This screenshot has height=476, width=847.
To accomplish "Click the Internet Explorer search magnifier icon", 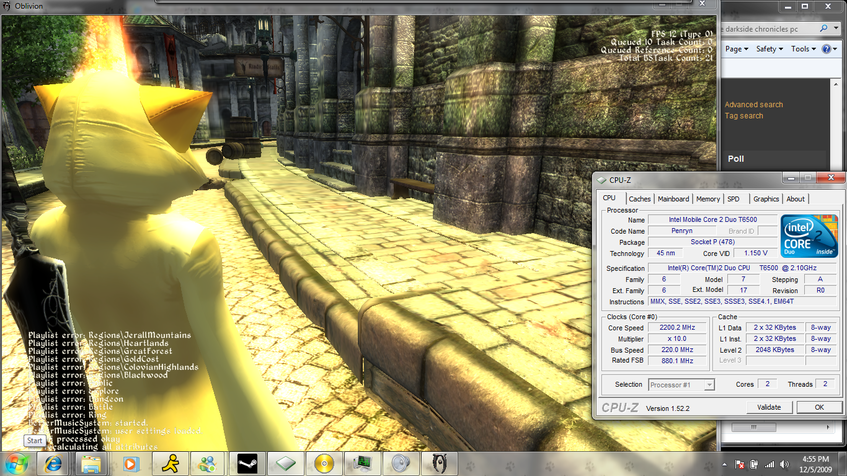I will coord(823,29).
